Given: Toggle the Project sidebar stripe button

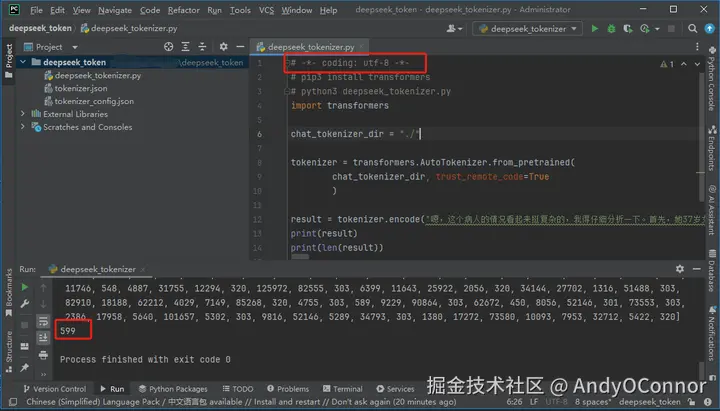Looking at the screenshot, I should [8, 62].
